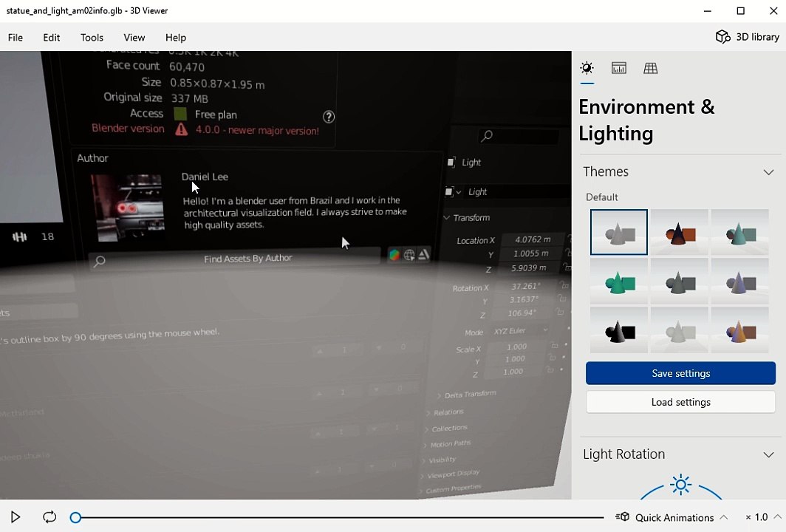Viewport: 786px width, 532px height.
Task: Click the animation timeline slider handle
Action: (75, 517)
